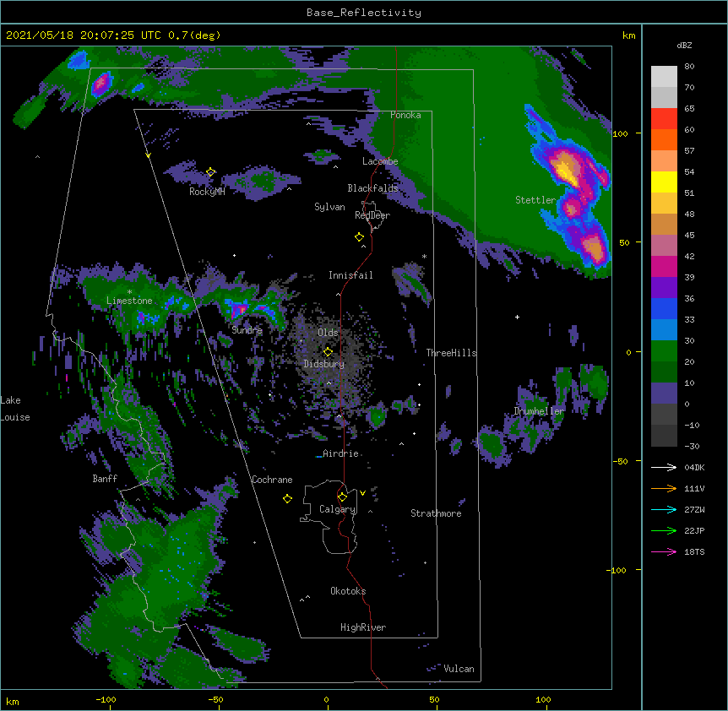Image resolution: width=728 pixels, height=711 pixels.
Task: Click the magenta swatch in dBZ legend
Action: [x=664, y=266]
